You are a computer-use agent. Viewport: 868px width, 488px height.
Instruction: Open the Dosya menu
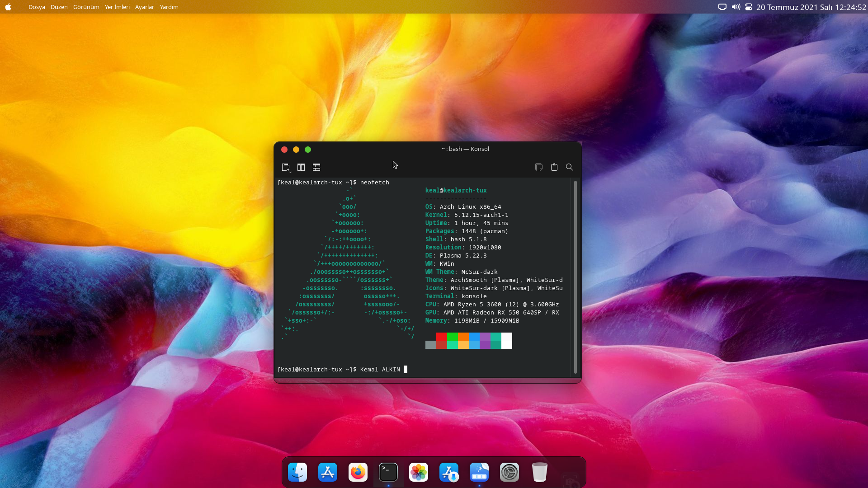pos(37,7)
